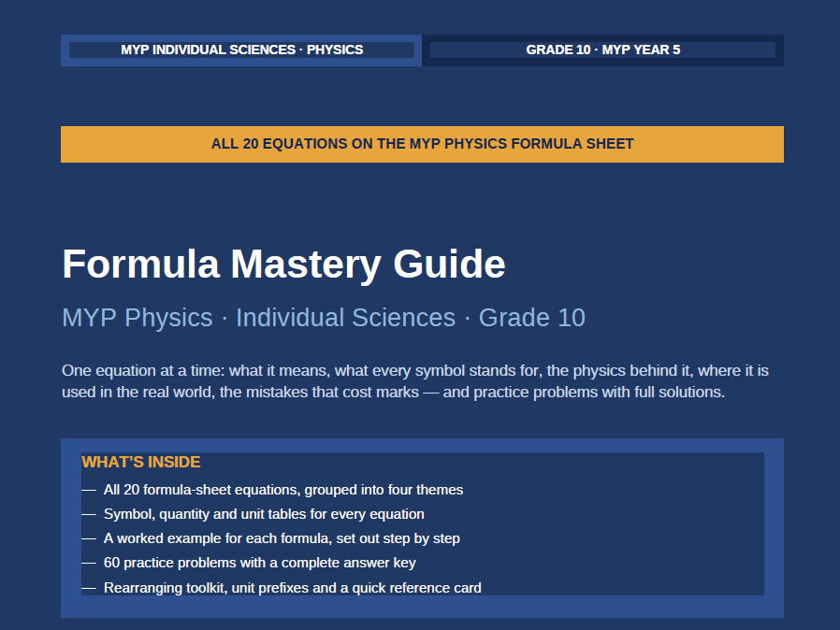Click the subtitle 'MYP Physics · Individual Sciences · Grade 10'
Viewport: 840px width, 630px height.
click(324, 318)
